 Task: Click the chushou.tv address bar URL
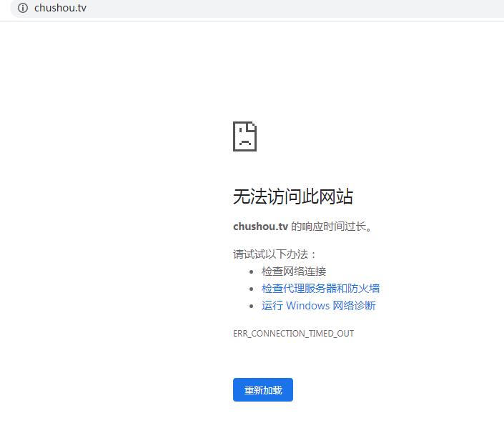(60, 8)
